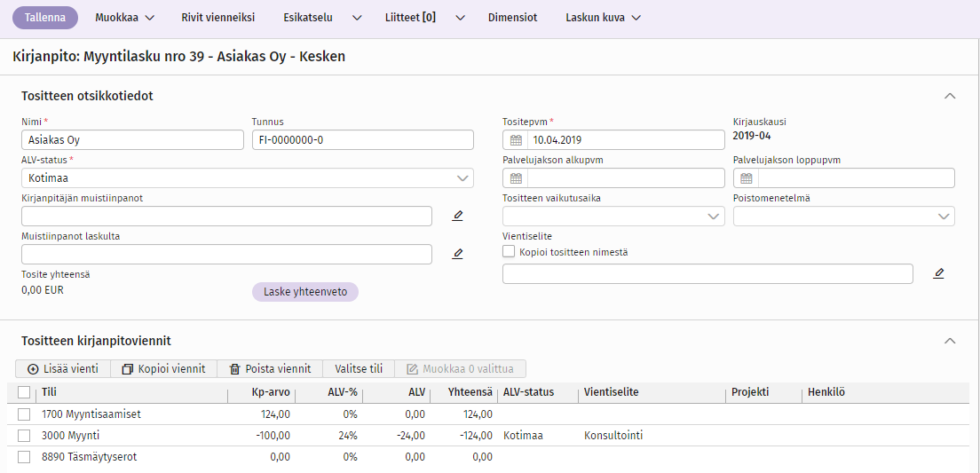Screen dimensions: 980x473
Task: Open Dimensiot from the top bar
Action: [x=512, y=18]
